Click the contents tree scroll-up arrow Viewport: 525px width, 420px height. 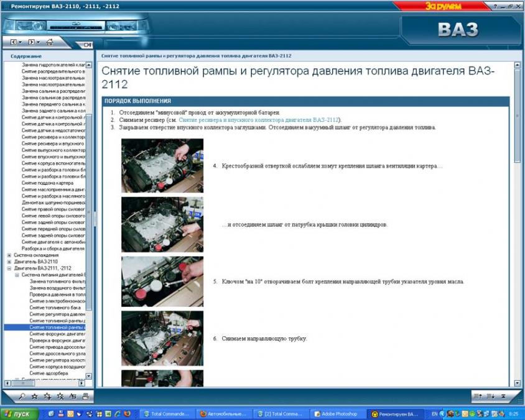tap(89, 65)
